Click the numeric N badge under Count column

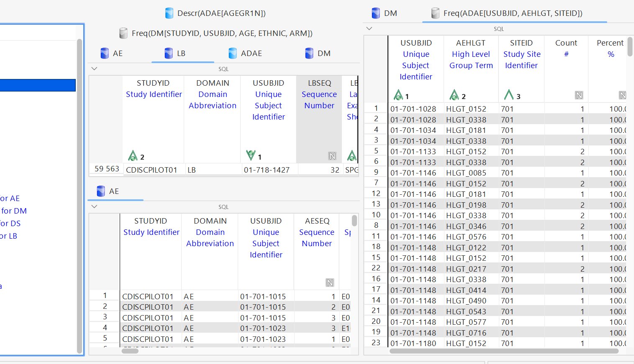coord(579,95)
